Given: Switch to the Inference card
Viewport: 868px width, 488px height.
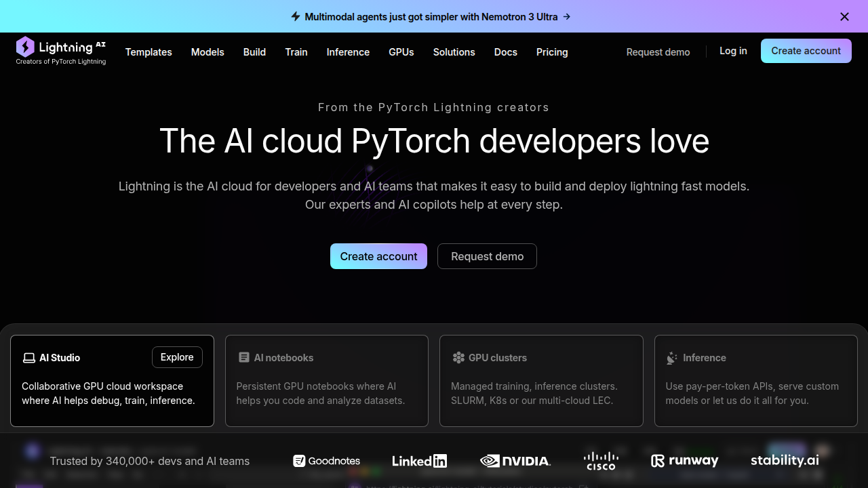Looking at the screenshot, I should (756, 381).
